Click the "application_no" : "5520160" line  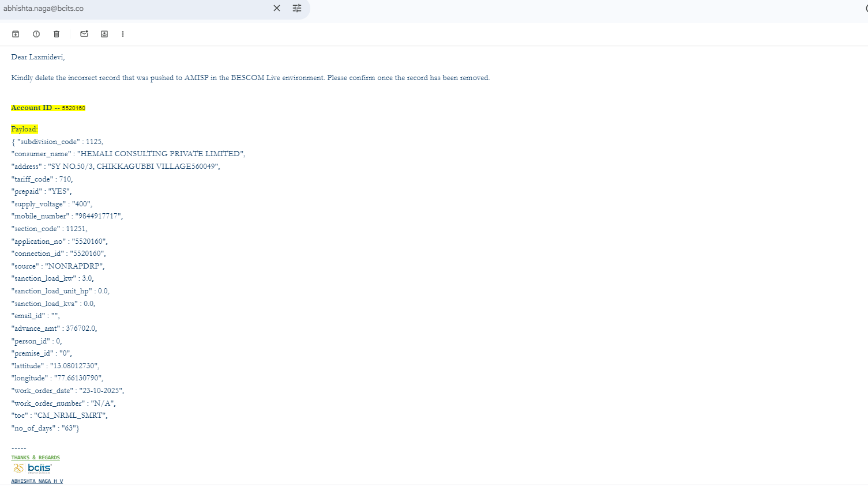pos(59,241)
